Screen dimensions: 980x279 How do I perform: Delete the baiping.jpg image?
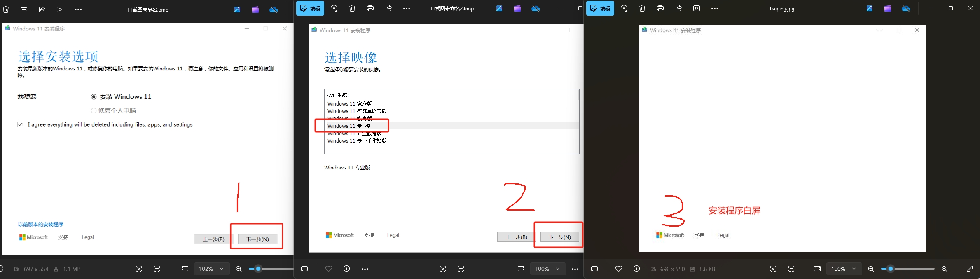tap(642, 8)
